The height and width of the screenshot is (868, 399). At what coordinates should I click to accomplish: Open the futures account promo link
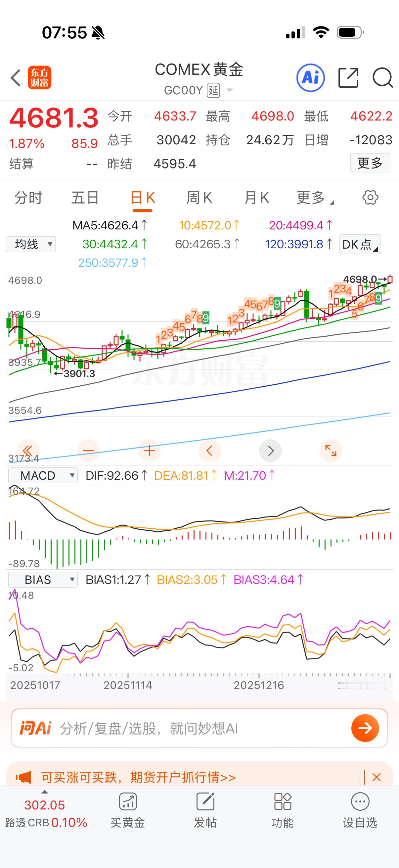click(x=138, y=777)
